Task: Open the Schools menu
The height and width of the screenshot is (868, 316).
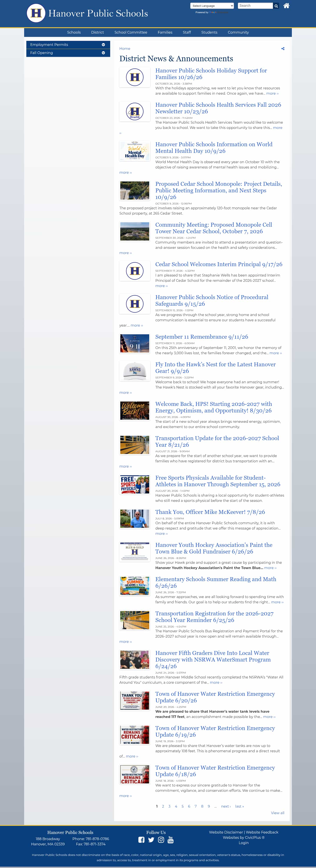Action: point(74,32)
